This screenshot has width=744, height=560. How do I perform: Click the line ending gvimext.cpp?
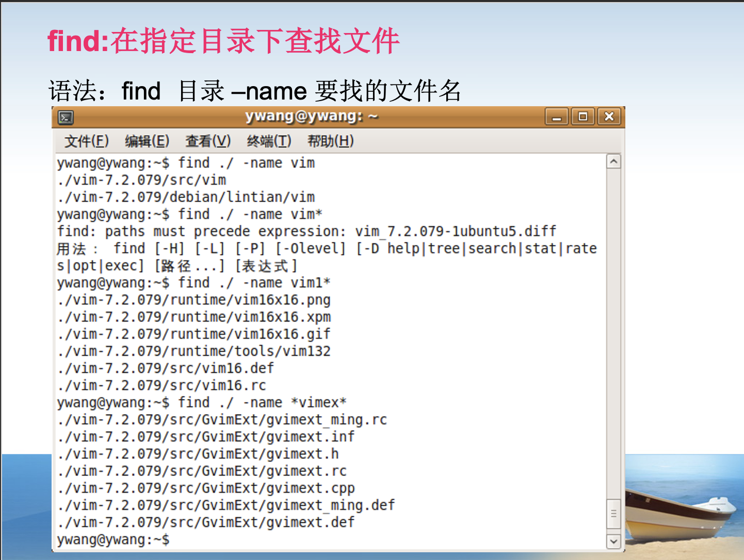(206, 488)
